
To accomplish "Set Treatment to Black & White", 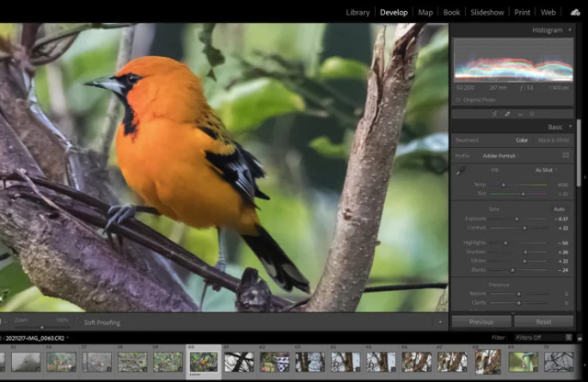I will (552, 140).
